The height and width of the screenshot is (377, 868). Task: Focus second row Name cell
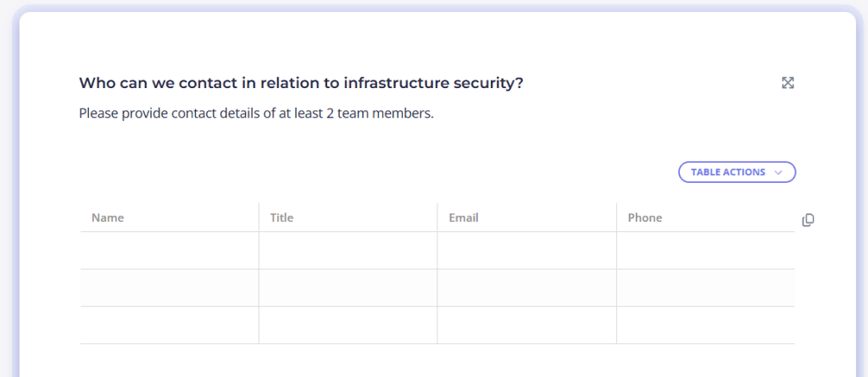pyautogui.click(x=170, y=288)
